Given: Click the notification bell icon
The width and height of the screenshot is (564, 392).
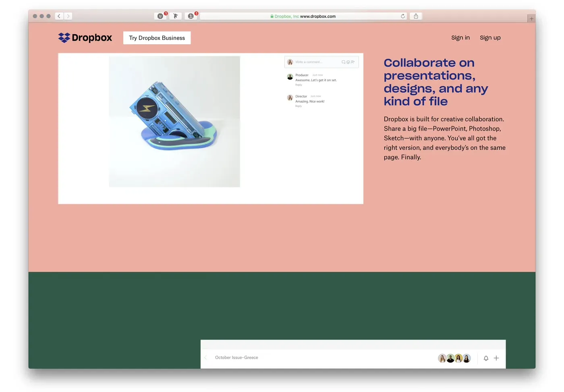Looking at the screenshot, I should (x=486, y=358).
